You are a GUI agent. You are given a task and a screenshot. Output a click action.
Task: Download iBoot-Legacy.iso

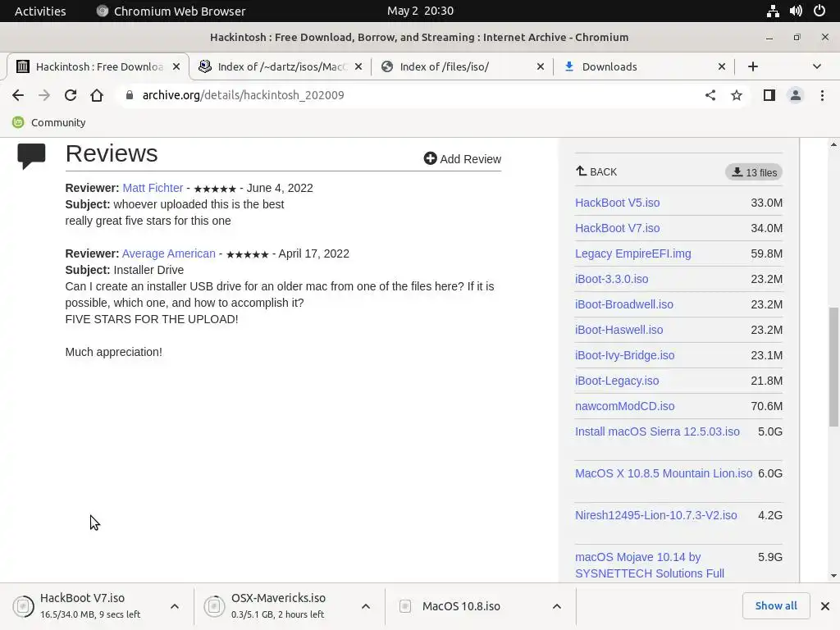pyautogui.click(x=617, y=381)
